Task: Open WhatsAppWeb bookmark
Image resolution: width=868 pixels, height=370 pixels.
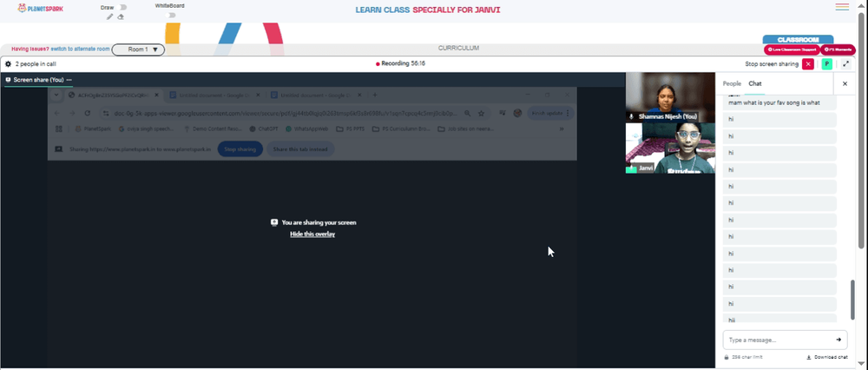Action: [307, 129]
